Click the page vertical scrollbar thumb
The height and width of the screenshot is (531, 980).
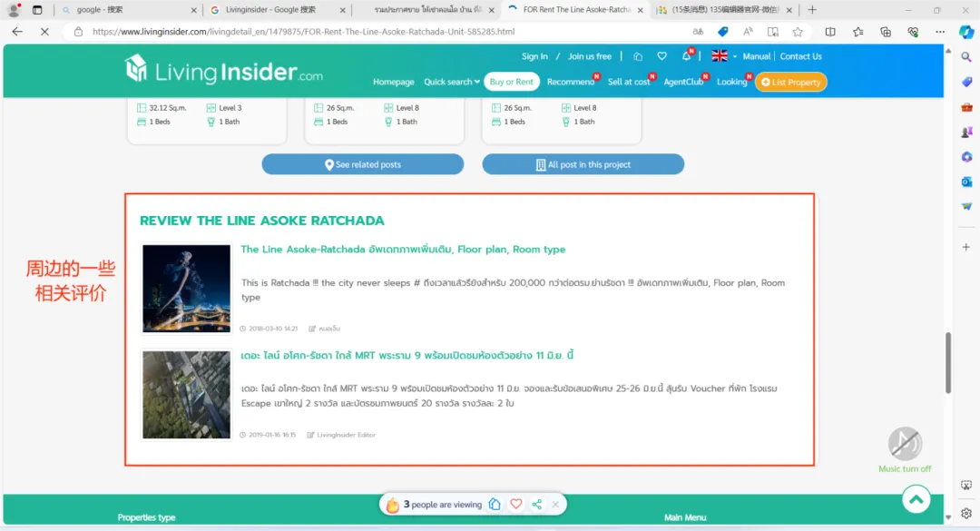(x=948, y=363)
